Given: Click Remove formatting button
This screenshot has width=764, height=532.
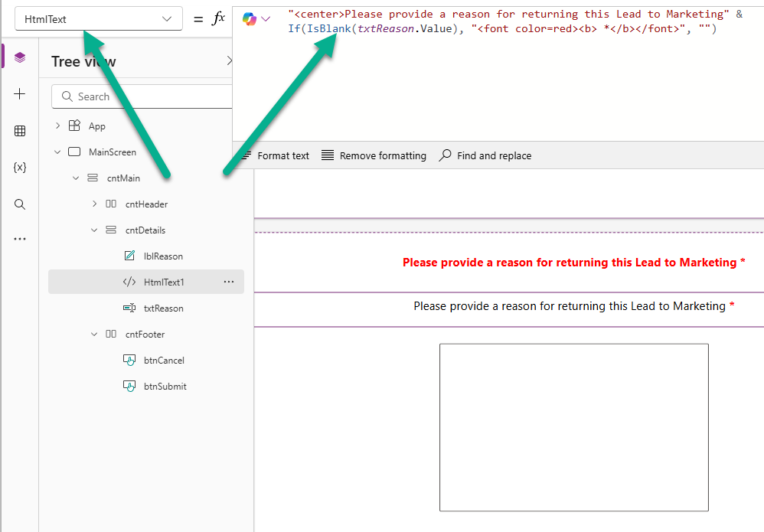Looking at the screenshot, I should (x=374, y=155).
